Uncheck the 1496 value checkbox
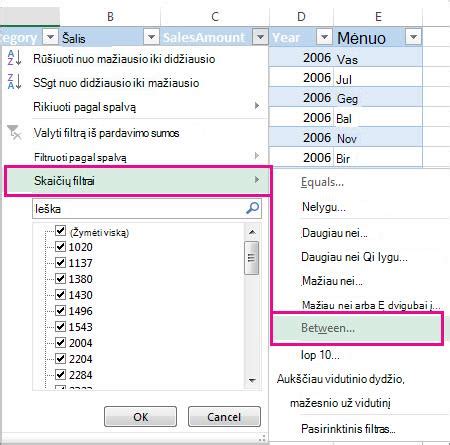This screenshot has width=450, height=445. (x=60, y=310)
